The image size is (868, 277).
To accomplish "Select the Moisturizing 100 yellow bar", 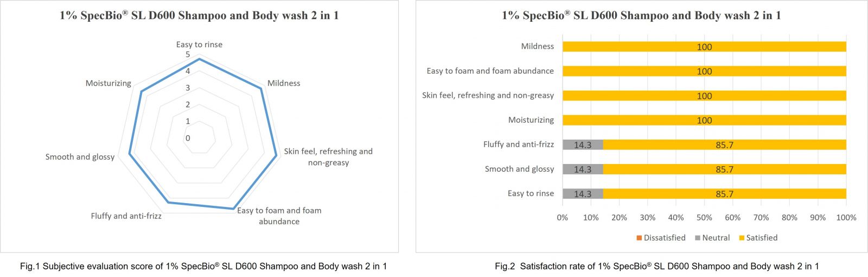I will 704,120.
